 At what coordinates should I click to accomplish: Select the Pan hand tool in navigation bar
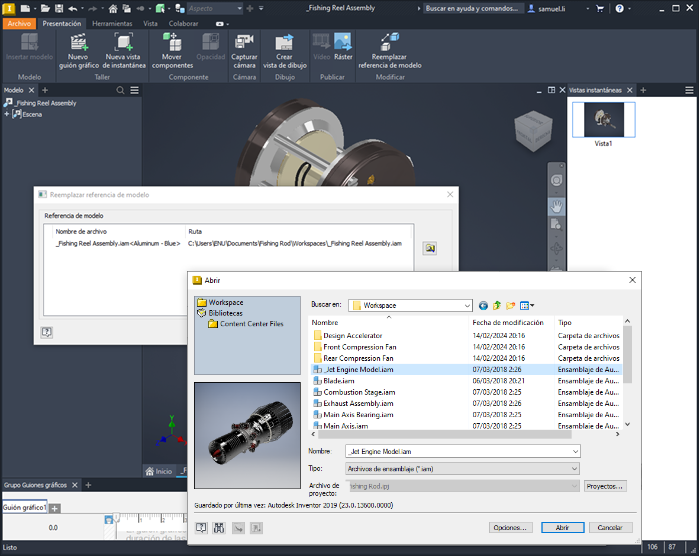[556, 206]
